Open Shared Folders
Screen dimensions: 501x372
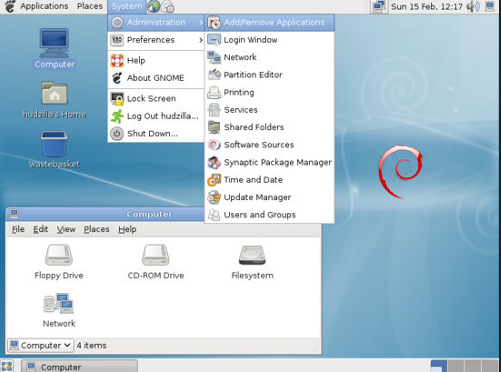[x=270, y=127]
